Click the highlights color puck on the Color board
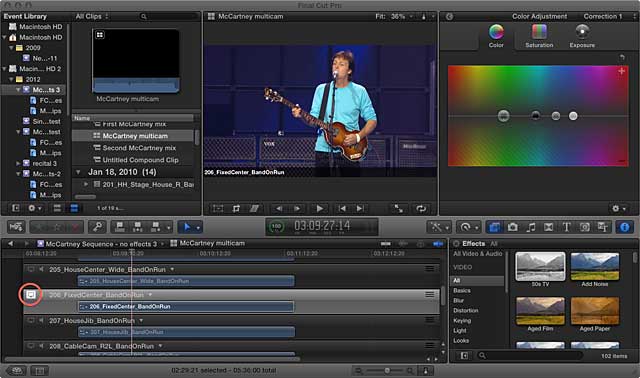The height and width of the screenshot is (378, 640). click(573, 116)
